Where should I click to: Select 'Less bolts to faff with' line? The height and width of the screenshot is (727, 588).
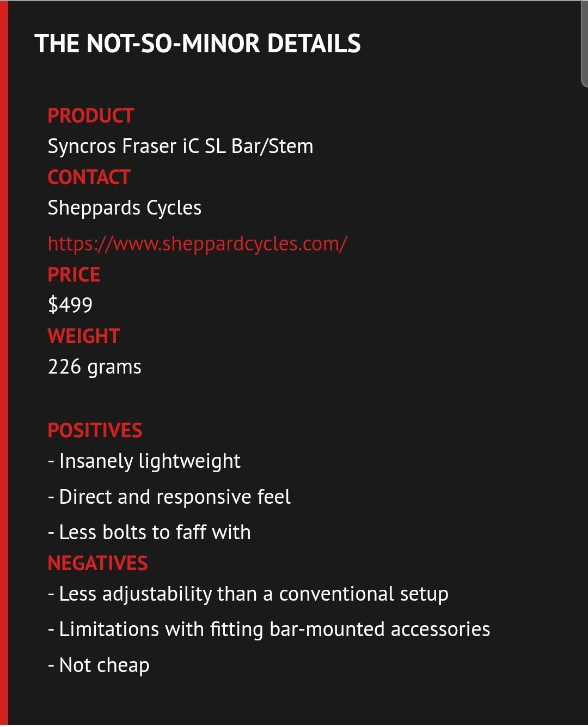click(149, 532)
